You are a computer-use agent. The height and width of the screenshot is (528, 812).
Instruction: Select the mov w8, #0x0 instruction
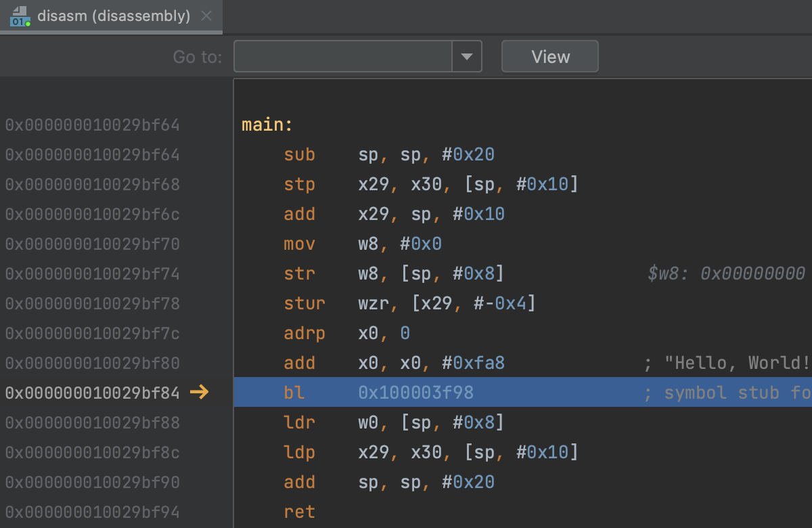362,244
